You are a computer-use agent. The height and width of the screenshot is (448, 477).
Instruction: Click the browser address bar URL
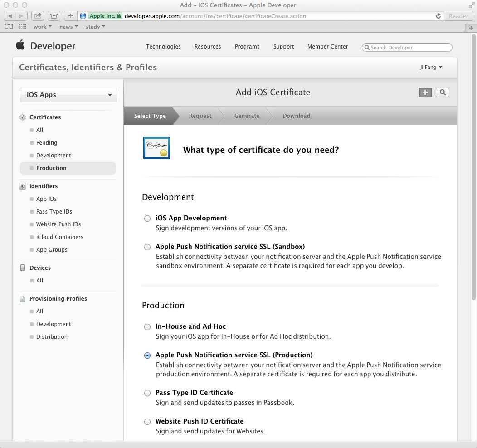click(215, 16)
